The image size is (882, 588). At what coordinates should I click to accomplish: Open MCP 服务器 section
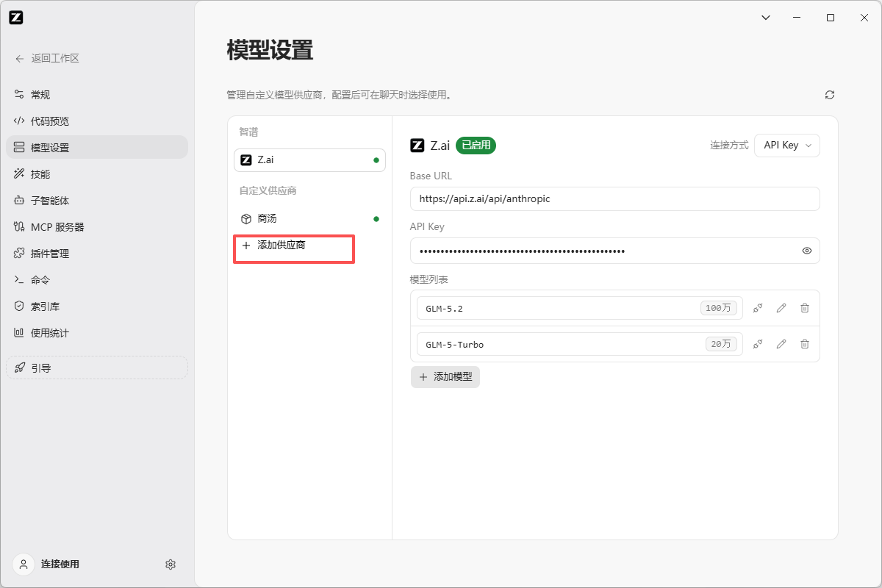tap(97, 227)
